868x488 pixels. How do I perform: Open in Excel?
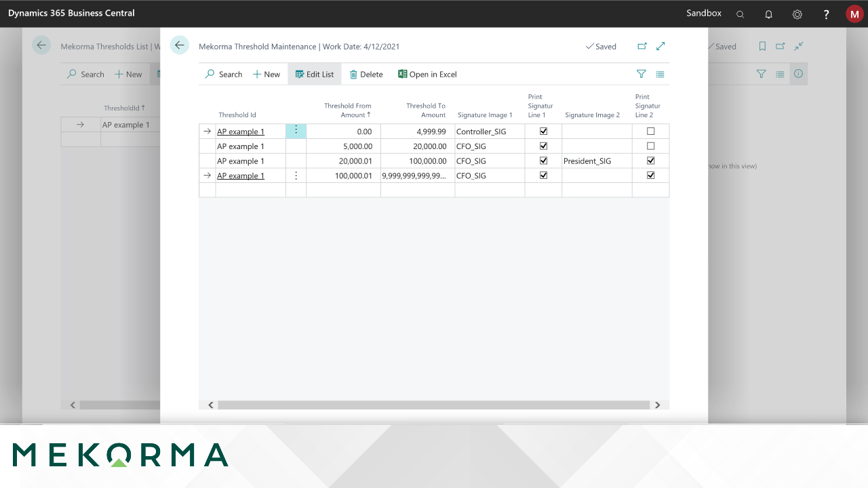point(427,75)
